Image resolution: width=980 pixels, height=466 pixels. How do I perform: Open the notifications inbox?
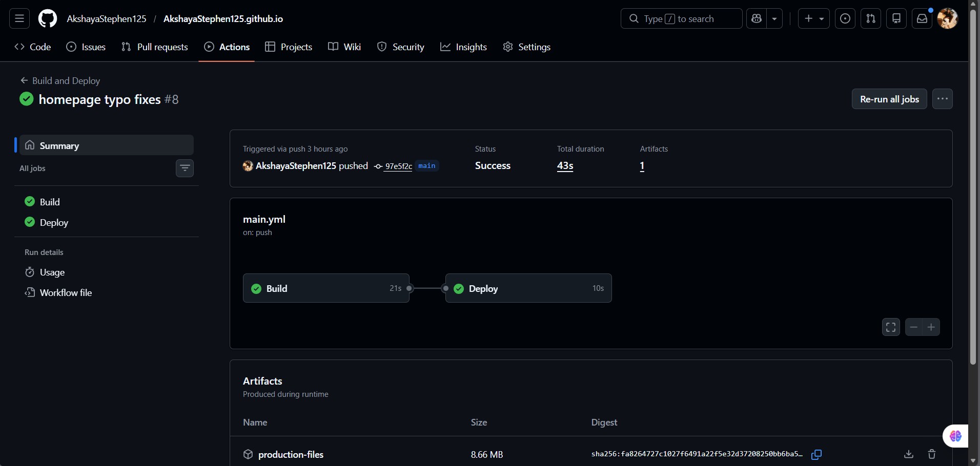(x=922, y=19)
